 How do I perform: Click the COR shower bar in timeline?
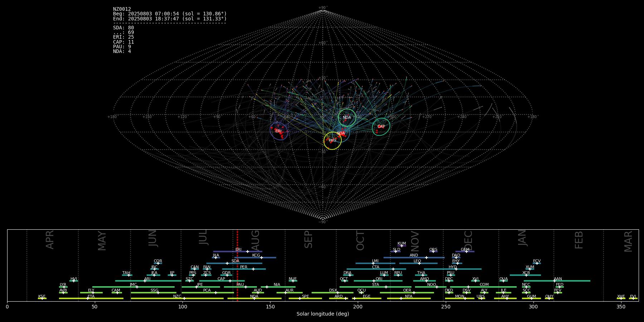pyautogui.click(x=158, y=263)
